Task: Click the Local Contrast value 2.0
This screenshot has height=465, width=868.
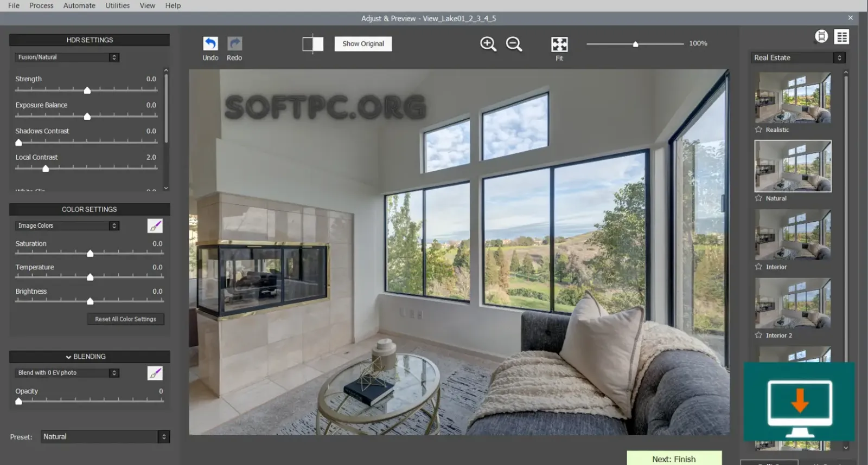Action: [x=151, y=157]
